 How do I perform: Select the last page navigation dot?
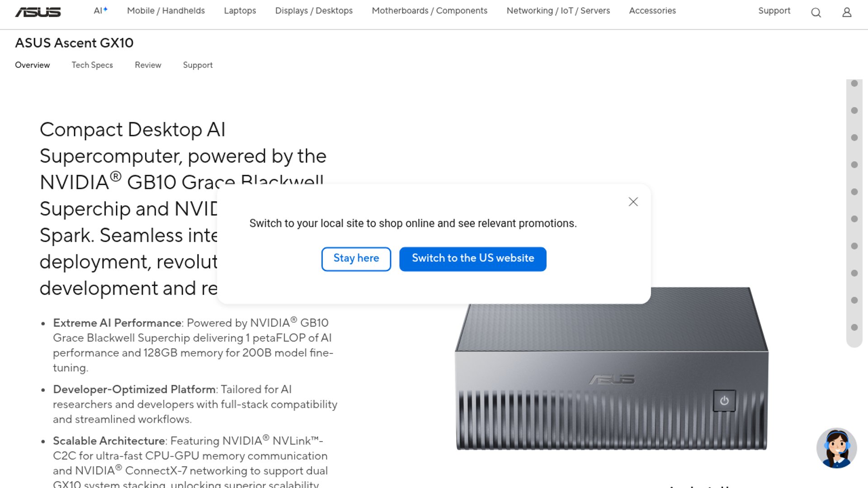[x=854, y=328]
